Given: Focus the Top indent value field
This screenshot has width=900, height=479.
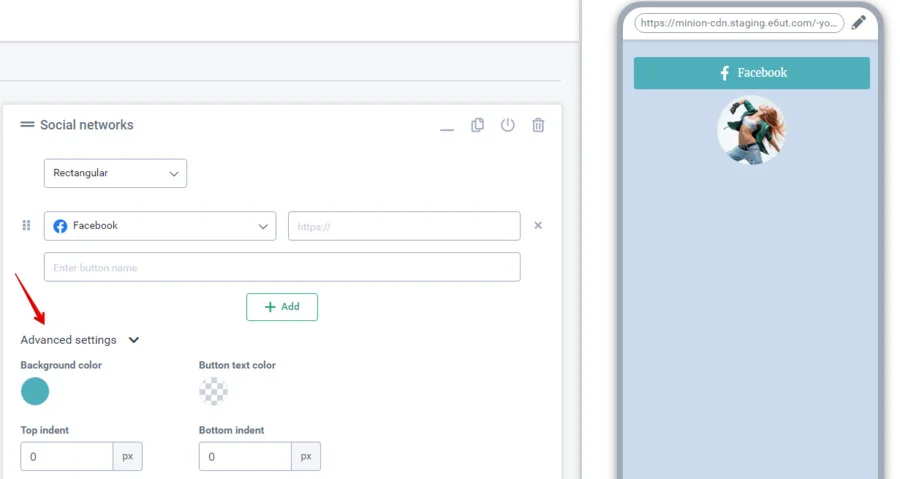Looking at the screenshot, I should pos(66,457).
